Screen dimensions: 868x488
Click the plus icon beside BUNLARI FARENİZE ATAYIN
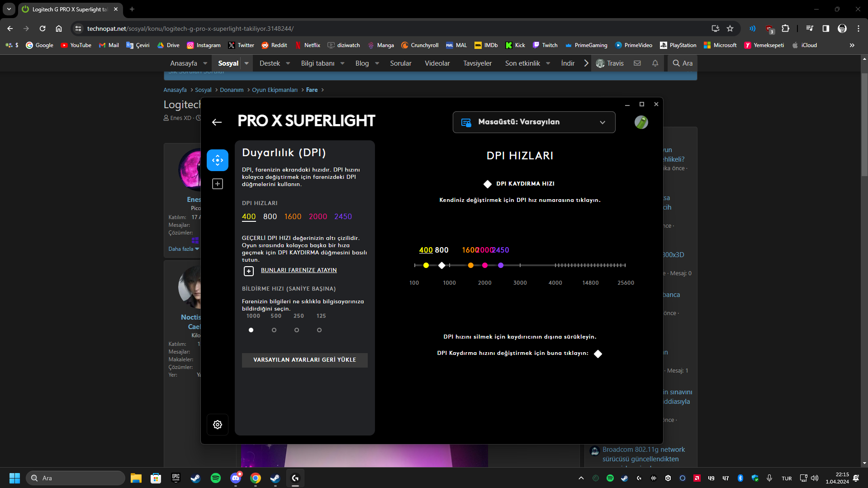tap(249, 271)
